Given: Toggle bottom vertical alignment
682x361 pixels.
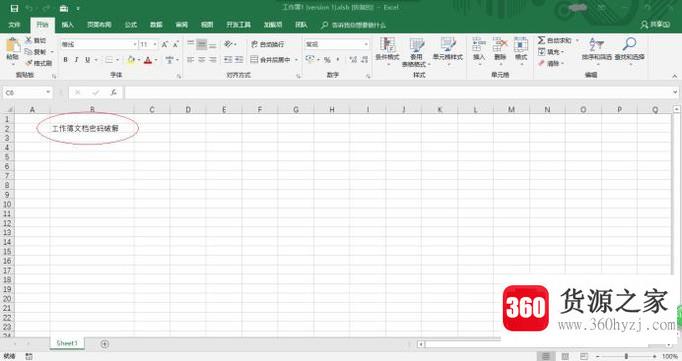Looking at the screenshot, I should click(x=213, y=44).
